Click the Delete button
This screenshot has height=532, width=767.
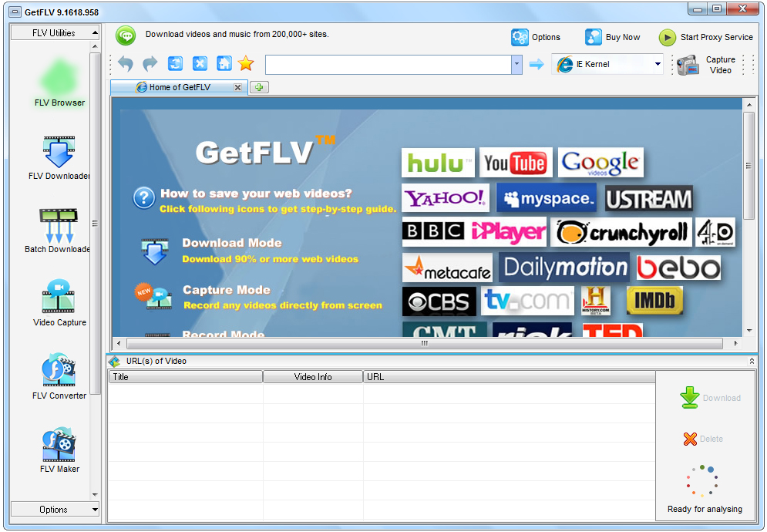pos(704,439)
